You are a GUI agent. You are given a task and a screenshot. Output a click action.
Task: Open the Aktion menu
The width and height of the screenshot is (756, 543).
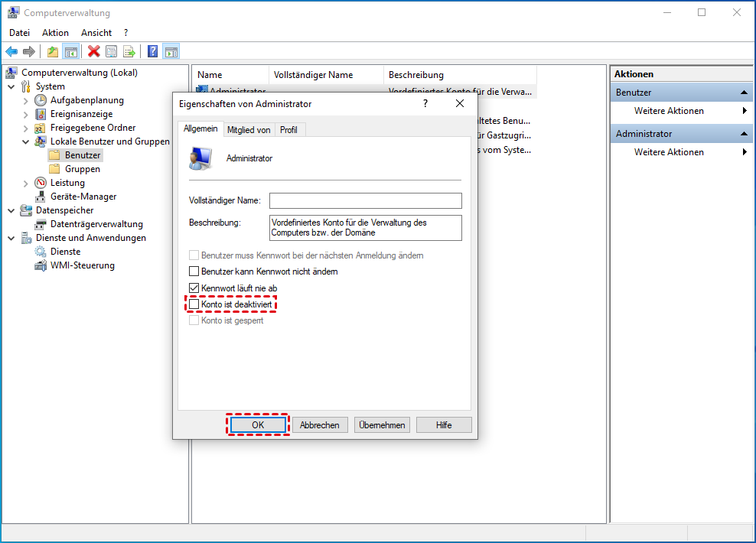pos(55,33)
